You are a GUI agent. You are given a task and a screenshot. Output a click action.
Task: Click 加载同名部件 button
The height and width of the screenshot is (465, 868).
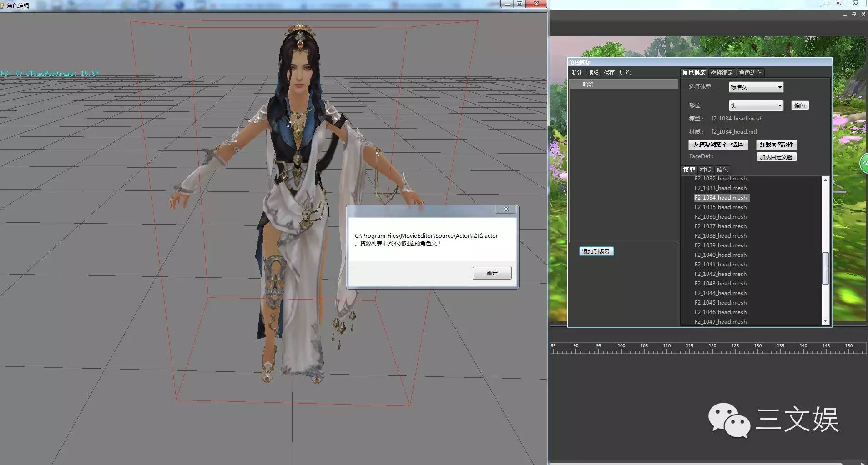click(776, 145)
